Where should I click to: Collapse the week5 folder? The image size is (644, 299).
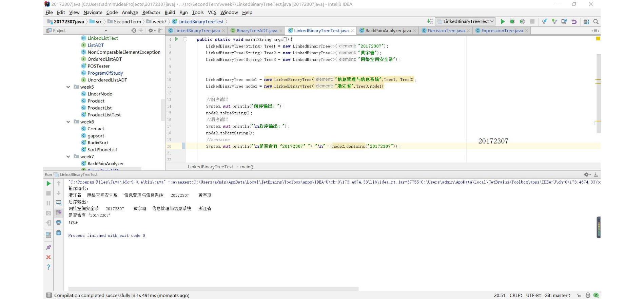coord(68,87)
